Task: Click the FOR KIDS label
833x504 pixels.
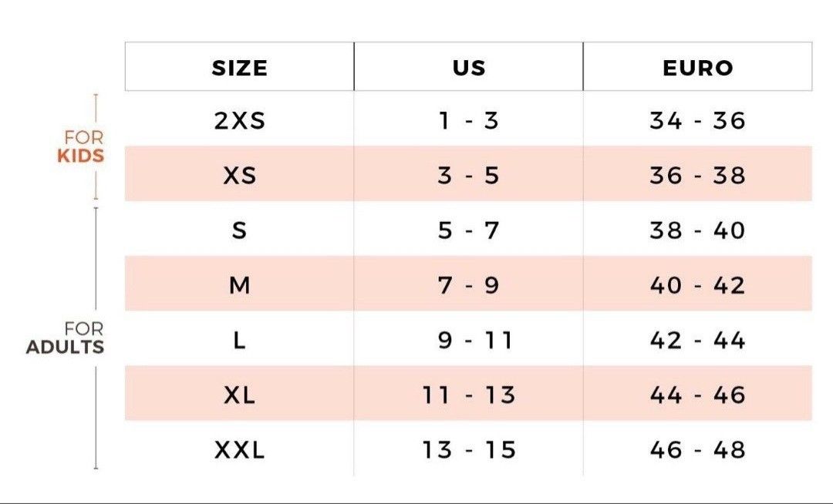Action: click(81, 146)
